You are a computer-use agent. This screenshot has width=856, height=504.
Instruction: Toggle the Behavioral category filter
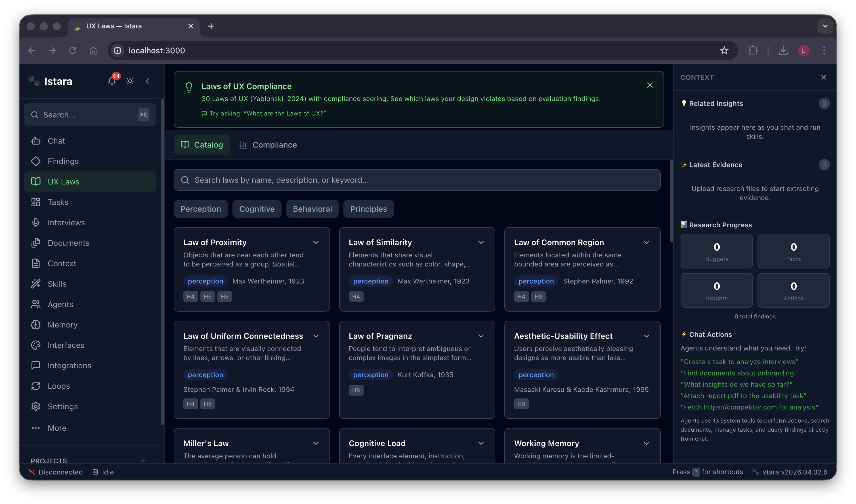tap(312, 209)
